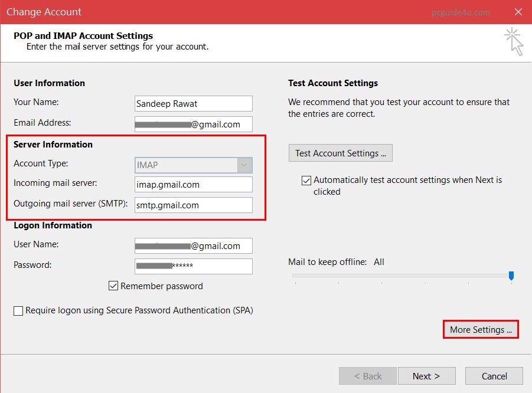
Task: Click into the Email Address field
Action: (194, 125)
